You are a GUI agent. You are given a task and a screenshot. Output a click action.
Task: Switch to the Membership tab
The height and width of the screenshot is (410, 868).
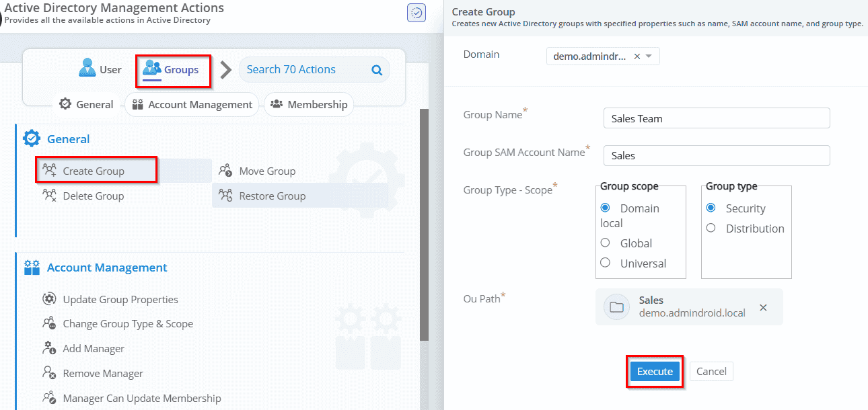pos(308,104)
